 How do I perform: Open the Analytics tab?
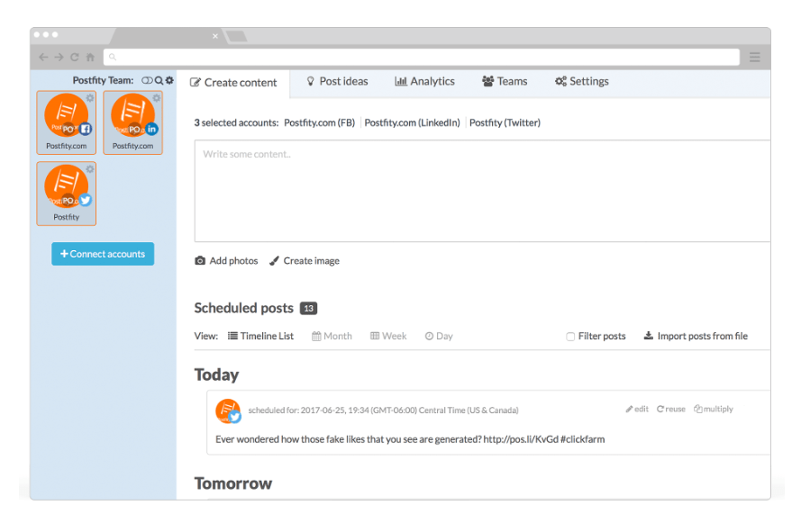424,81
